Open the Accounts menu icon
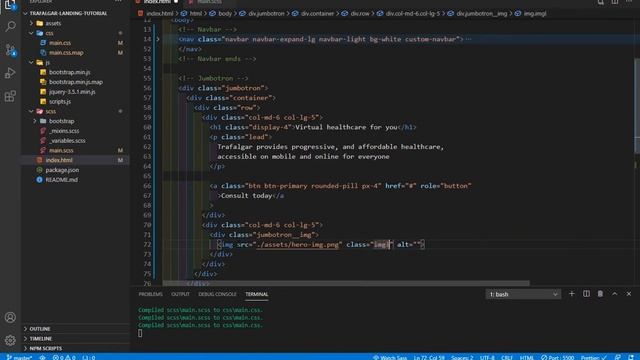Image resolution: width=640 pixels, height=360 pixels. (x=10, y=317)
